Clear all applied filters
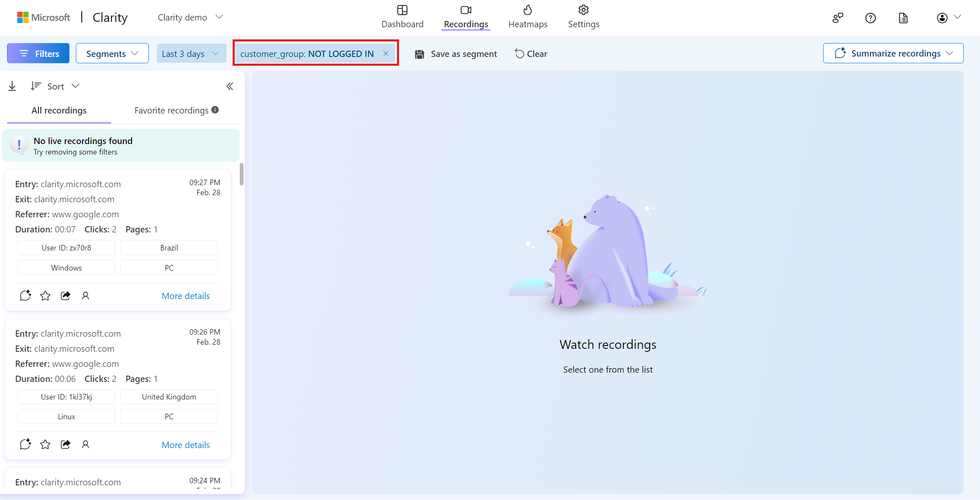980x500 pixels. [531, 54]
